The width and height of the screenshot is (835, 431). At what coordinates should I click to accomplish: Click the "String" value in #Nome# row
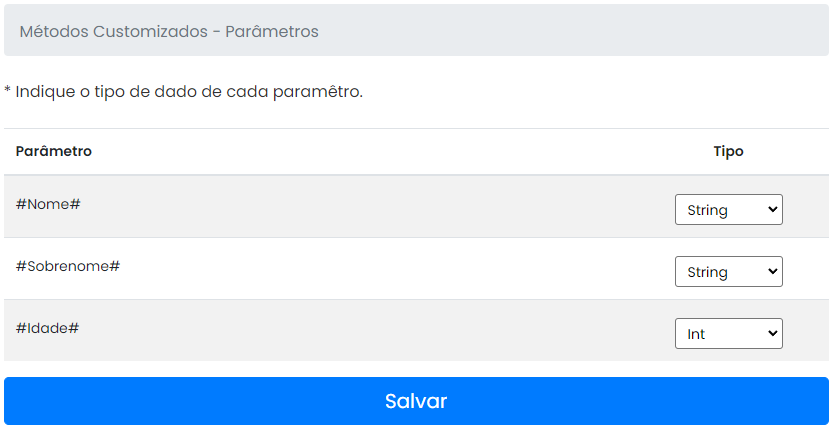point(708,210)
